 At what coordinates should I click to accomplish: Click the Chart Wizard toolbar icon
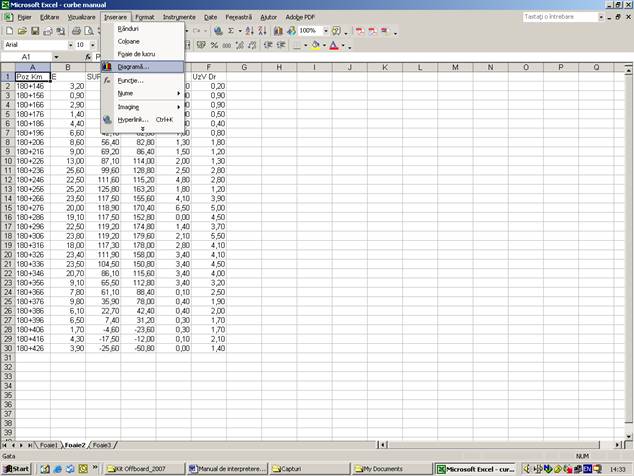(x=277, y=31)
